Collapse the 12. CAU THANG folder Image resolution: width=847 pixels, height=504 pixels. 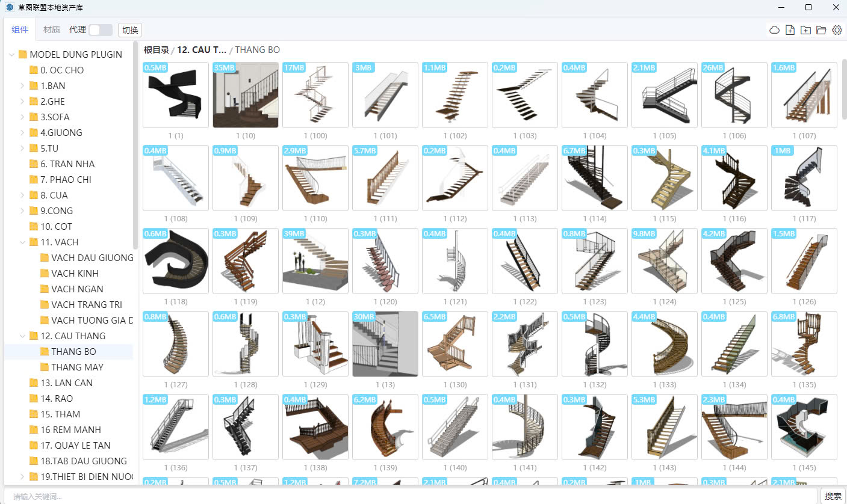[22, 336]
